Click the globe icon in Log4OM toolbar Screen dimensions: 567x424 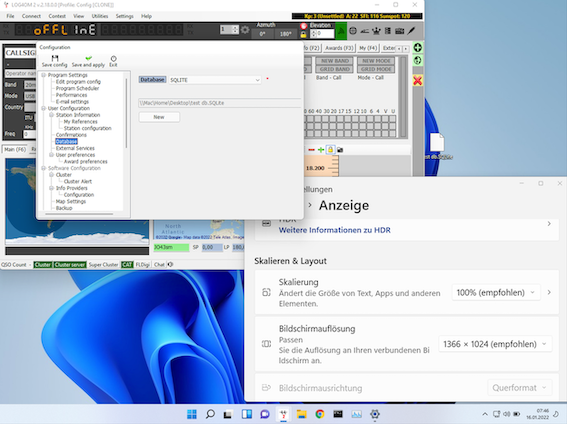point(353,31)
